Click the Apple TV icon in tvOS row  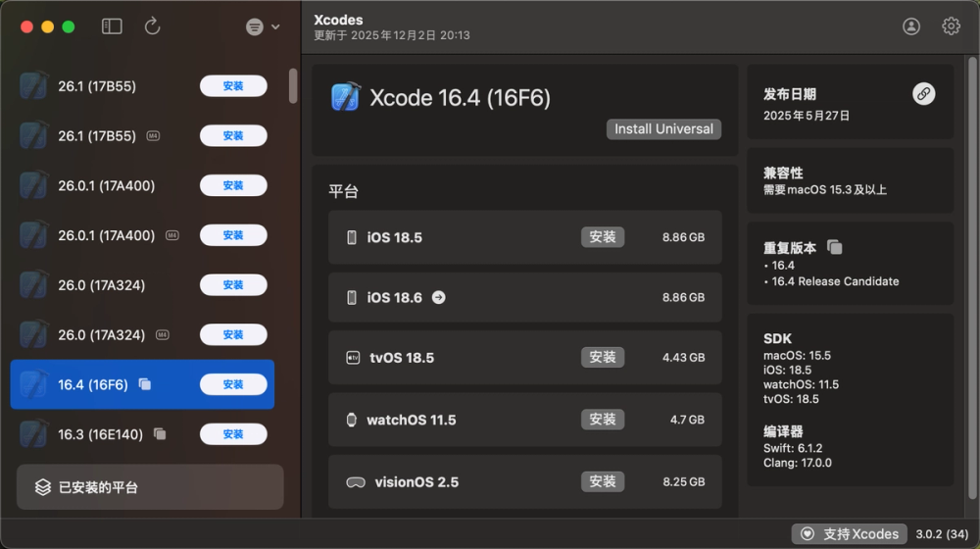coord(353,358)
